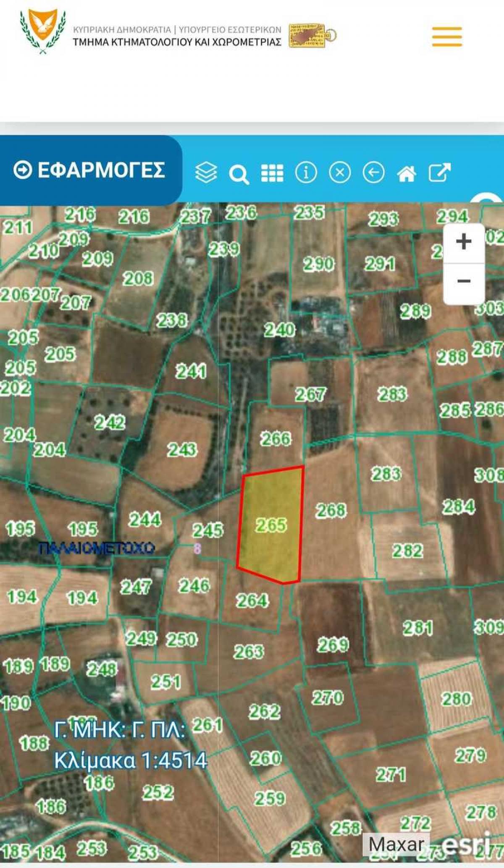
Task: Click parcel label 247
Action: (136, 587)
